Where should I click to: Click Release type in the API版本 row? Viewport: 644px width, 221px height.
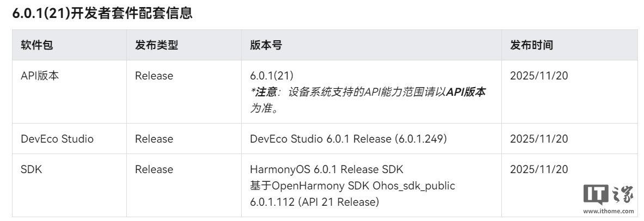pyautogui.click(x=154, y=76)
